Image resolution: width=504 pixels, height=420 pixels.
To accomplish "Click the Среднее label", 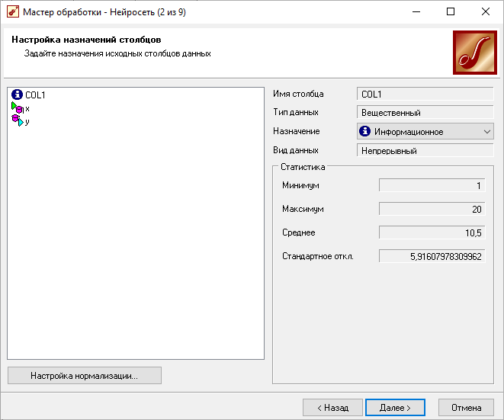I will point(299,232).
